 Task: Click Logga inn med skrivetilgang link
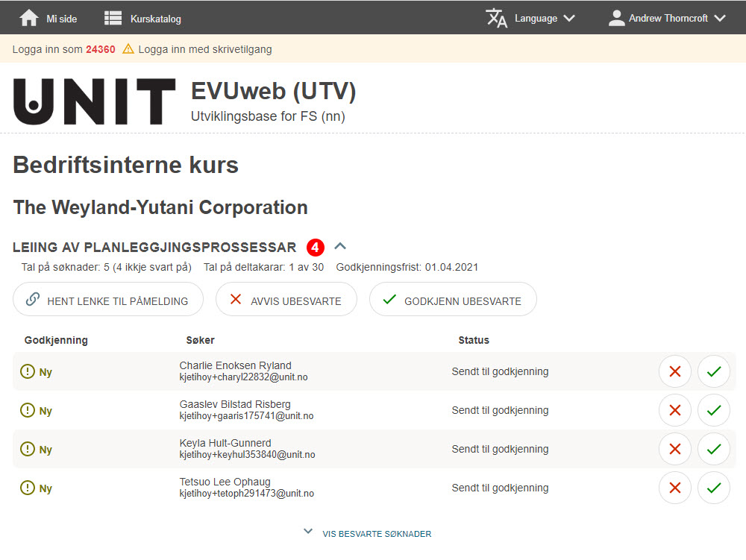[x=205, y=49]
